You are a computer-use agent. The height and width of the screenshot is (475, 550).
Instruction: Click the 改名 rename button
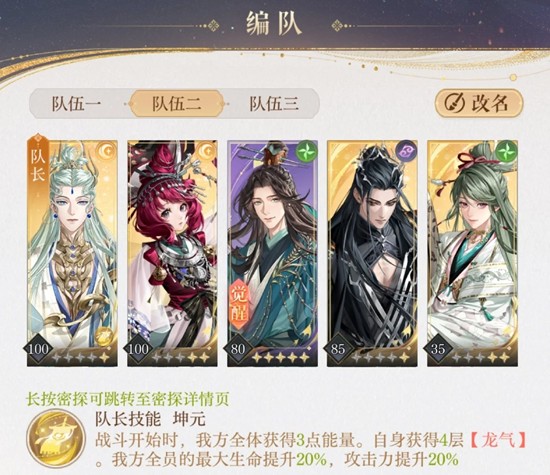[479, 103]
